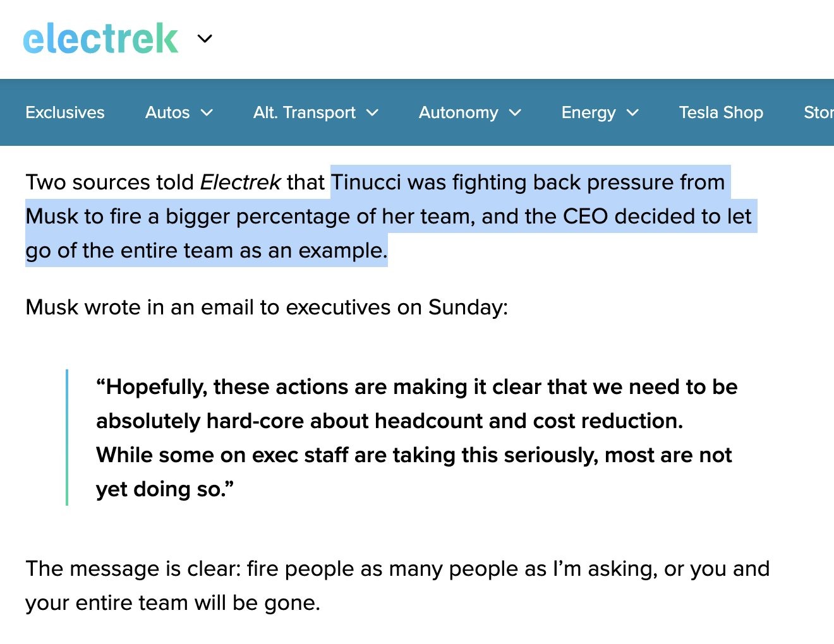Image resolution: width=834 pixels, height=644 pixels.
Task: Select the Alt. Transport nav label
Action: pos(304,112)
